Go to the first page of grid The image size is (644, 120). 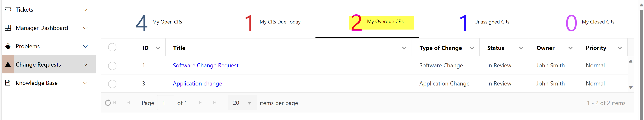115,103
